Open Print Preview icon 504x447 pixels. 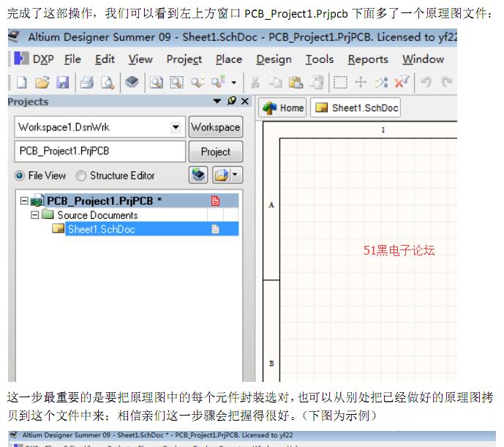coord(108,83)
